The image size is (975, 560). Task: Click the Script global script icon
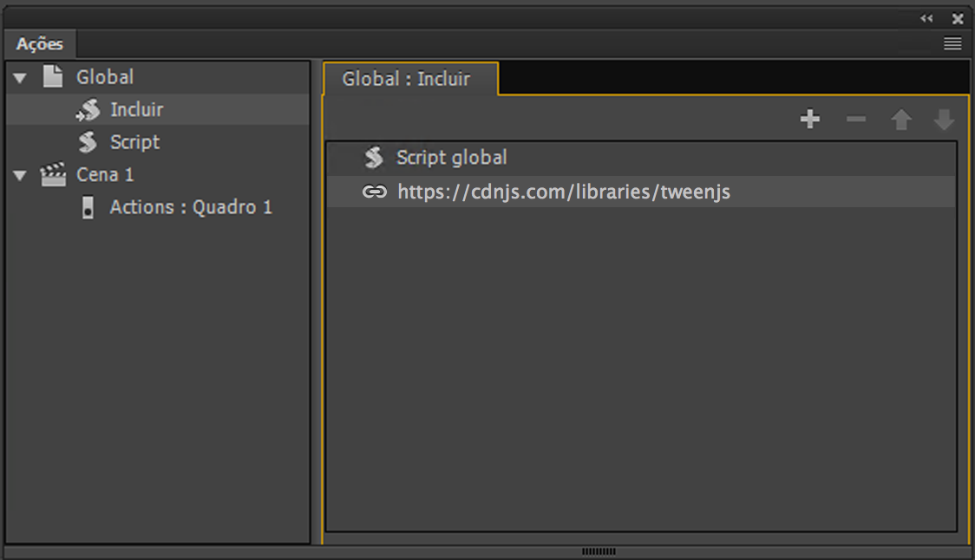pos(373,157)
